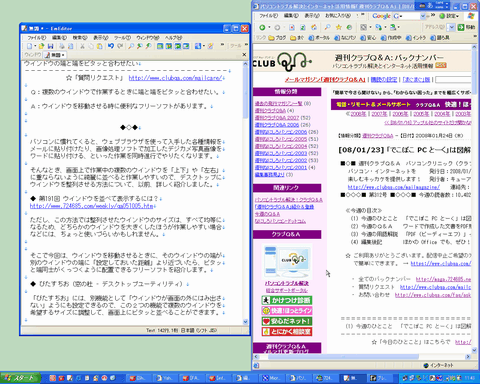Click the 安心だネット! green banner button
Screen dimensions: 480x384
tap(287, 321)
